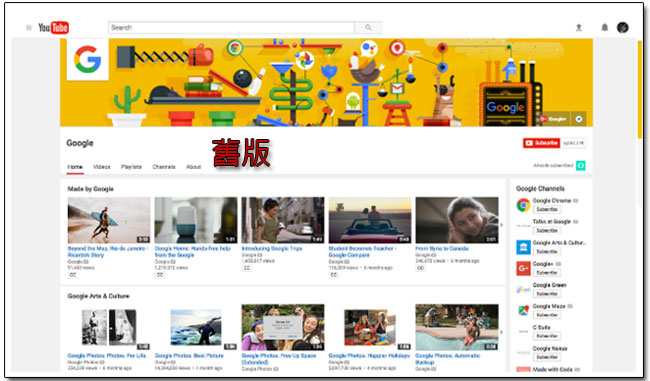Open the From Syria to Canada thumbnail

coord(457,220)
